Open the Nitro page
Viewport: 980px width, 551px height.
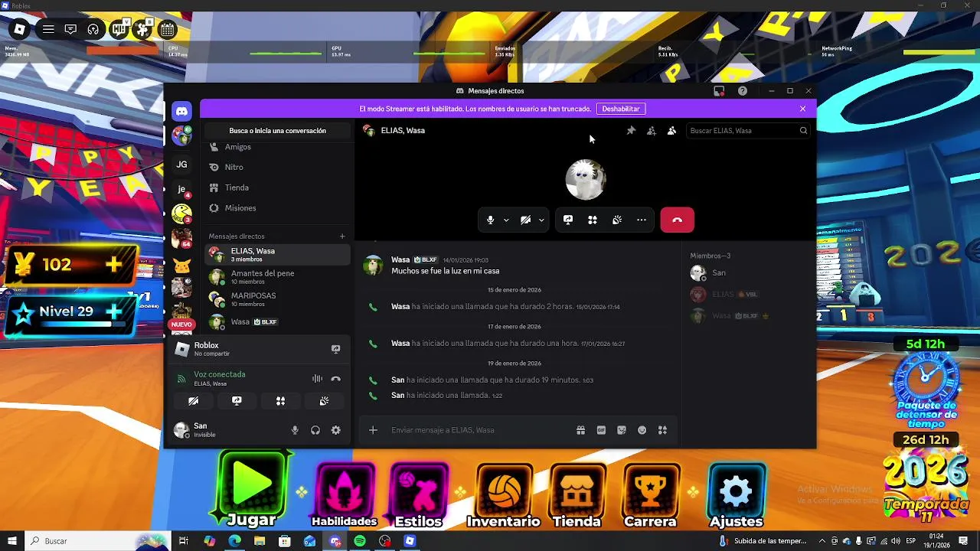(277, 167)
